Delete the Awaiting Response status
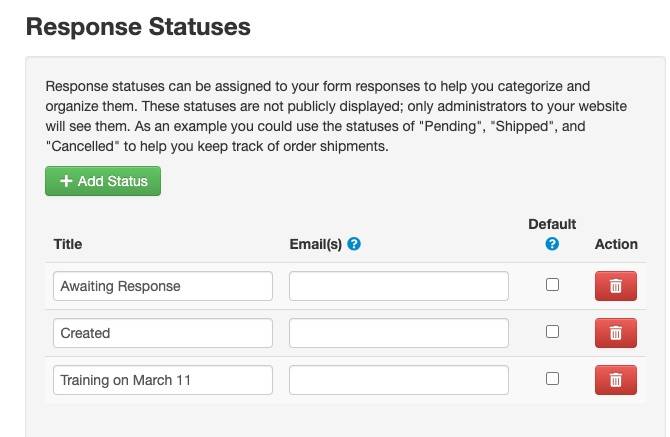Screen dimensions: 670x437 615,286
